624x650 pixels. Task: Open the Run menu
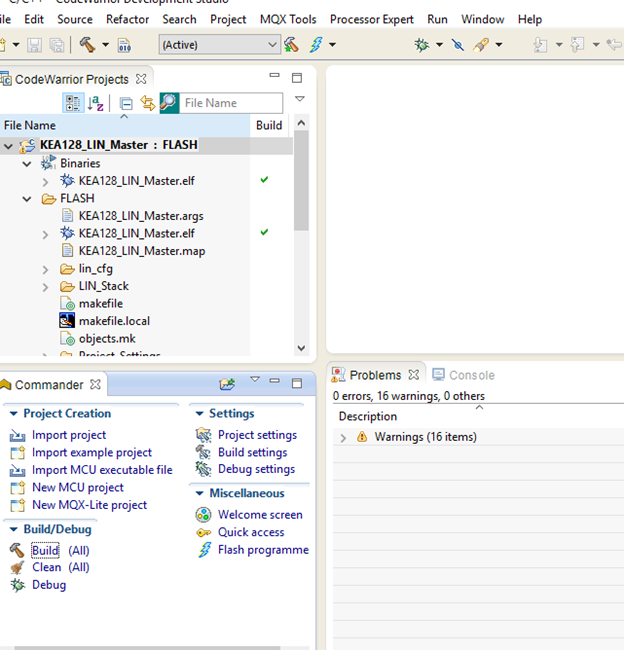click(437, 19)
